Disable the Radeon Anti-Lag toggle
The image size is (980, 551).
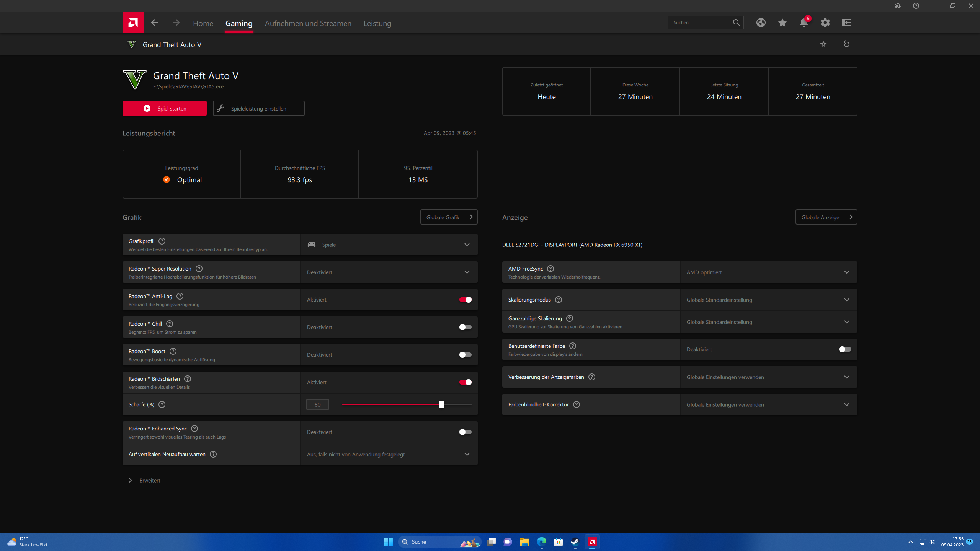point(465,300)
